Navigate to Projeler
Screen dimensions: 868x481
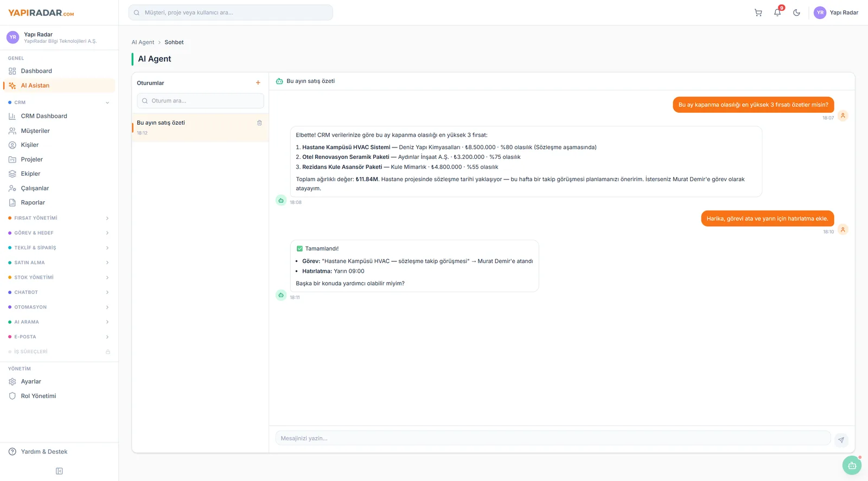(59, 159)
